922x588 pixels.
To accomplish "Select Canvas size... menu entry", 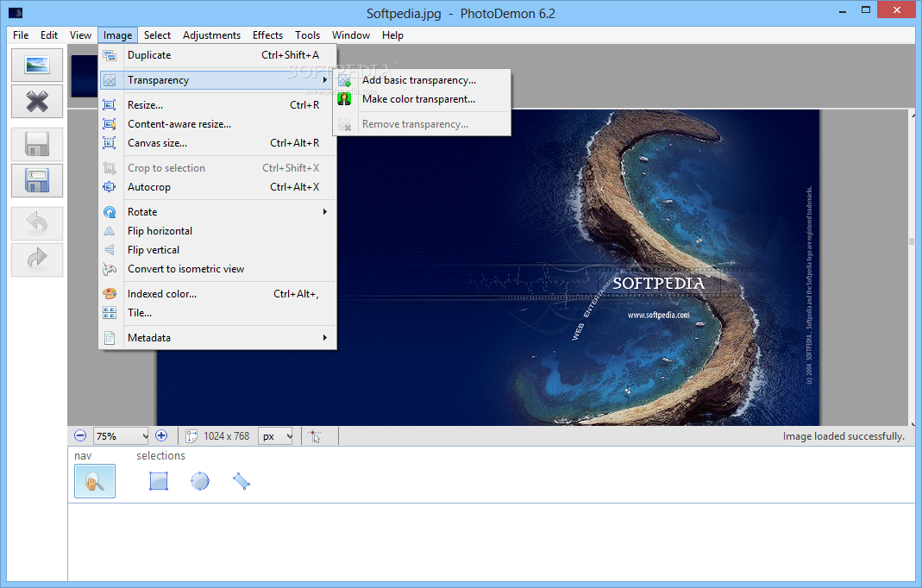I will 217,143.
